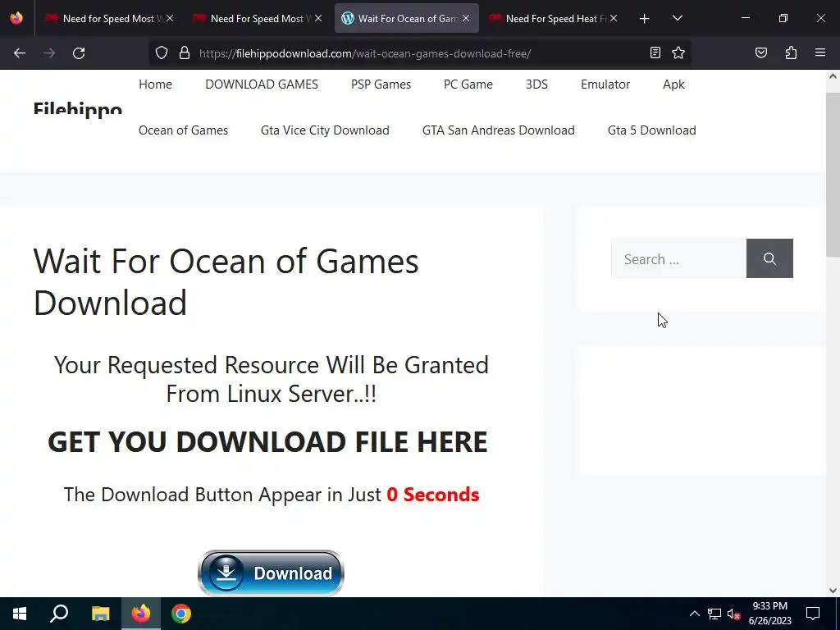Open a new tab with plus button

[x=644, y=19]
